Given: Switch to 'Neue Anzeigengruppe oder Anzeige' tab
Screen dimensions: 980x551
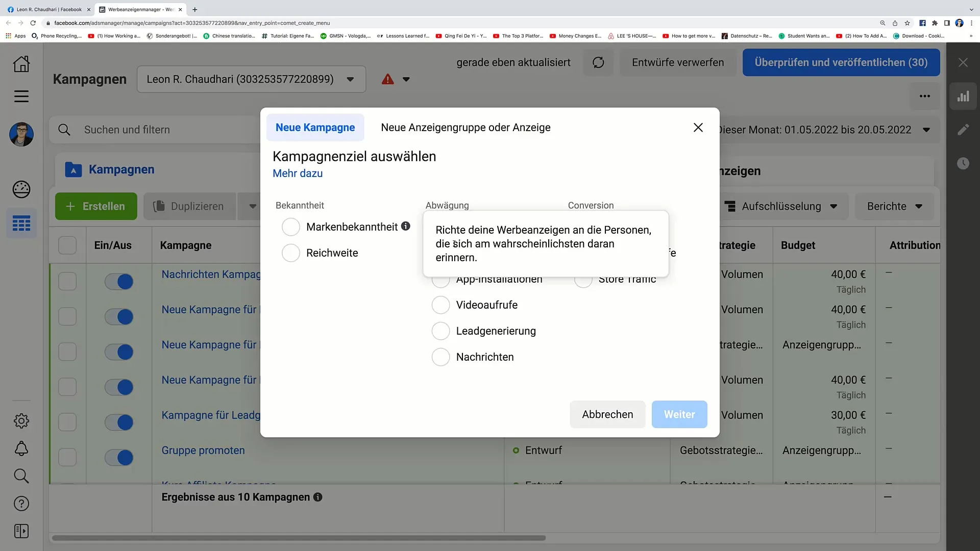Looking at the screenshot, I should pyautogui.click(x=467, y=128).
